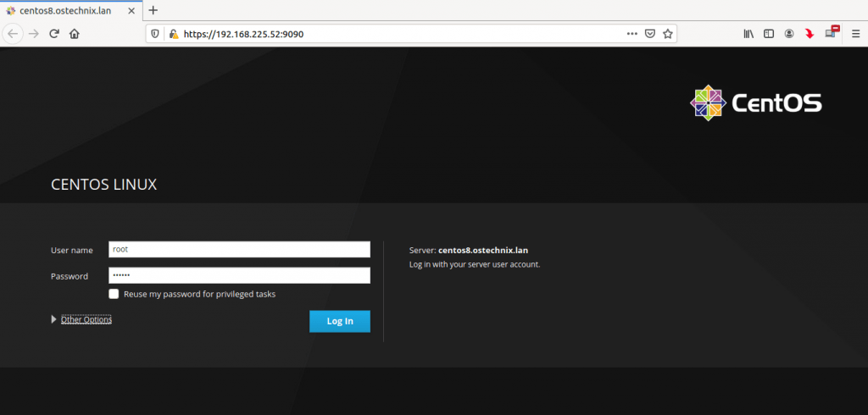Open the Library bookmarks icon
The width and height of the screenshot is (868, 415).
748,34
